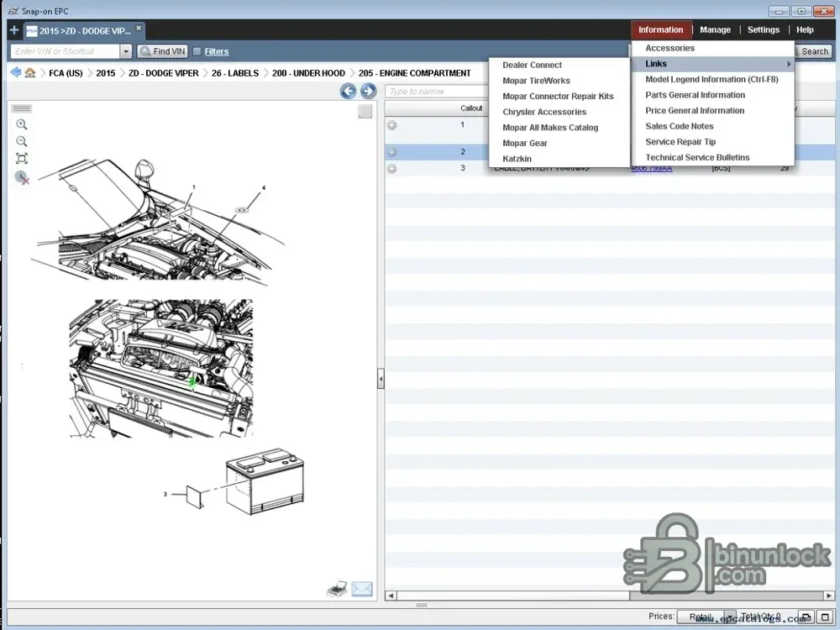Close the 2015 ZD Dodge Viper tab

click(x=139, y=28)
